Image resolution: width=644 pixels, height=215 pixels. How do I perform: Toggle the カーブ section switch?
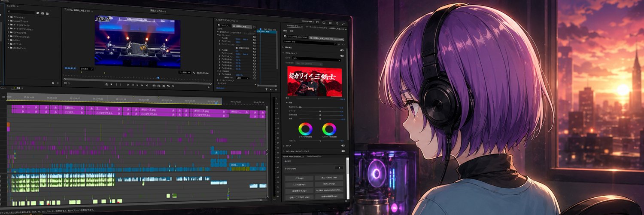tap(343, 145)
